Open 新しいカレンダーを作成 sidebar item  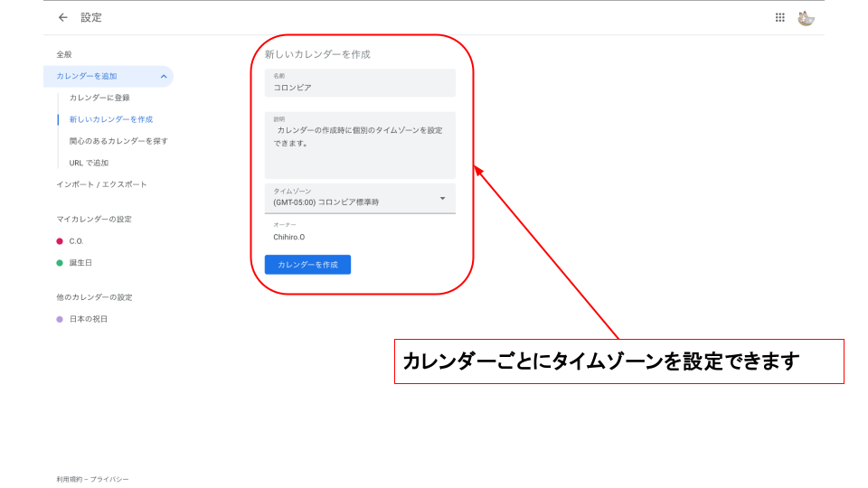(110, 119)
